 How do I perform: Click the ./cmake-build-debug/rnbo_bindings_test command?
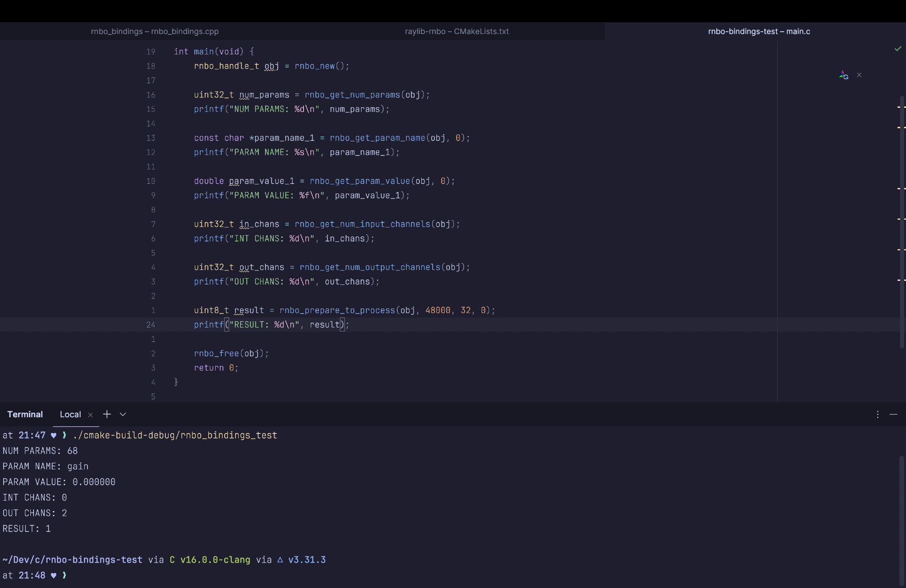point(175,435)
